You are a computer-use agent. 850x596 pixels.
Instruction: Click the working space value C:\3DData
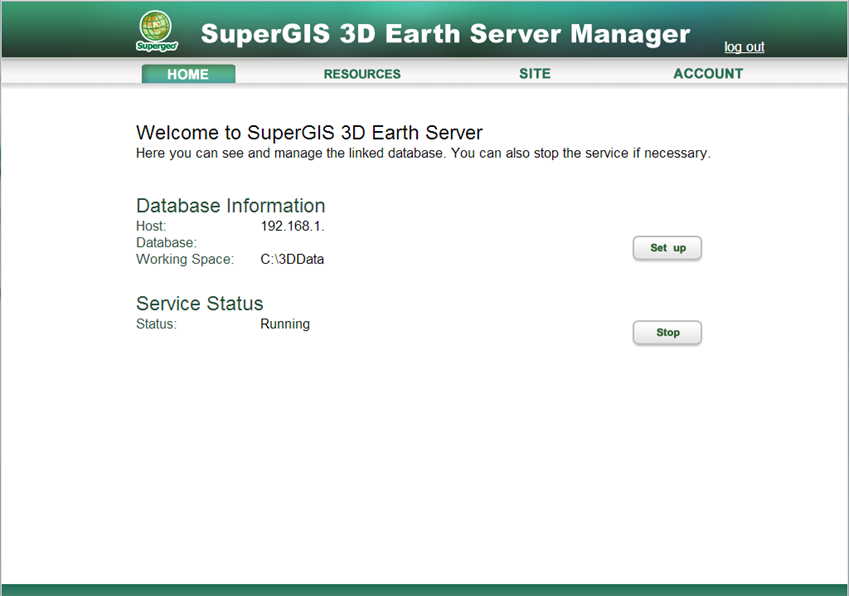[292, 259]
